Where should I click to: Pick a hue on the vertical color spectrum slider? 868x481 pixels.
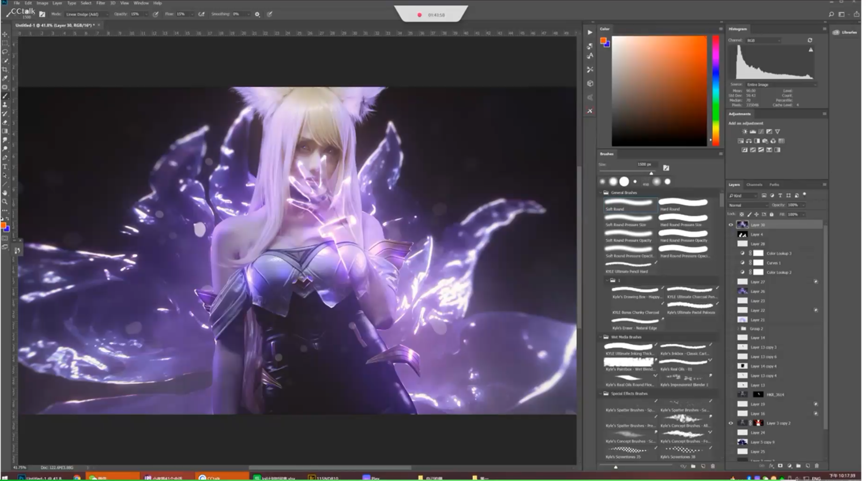[716, 90]
